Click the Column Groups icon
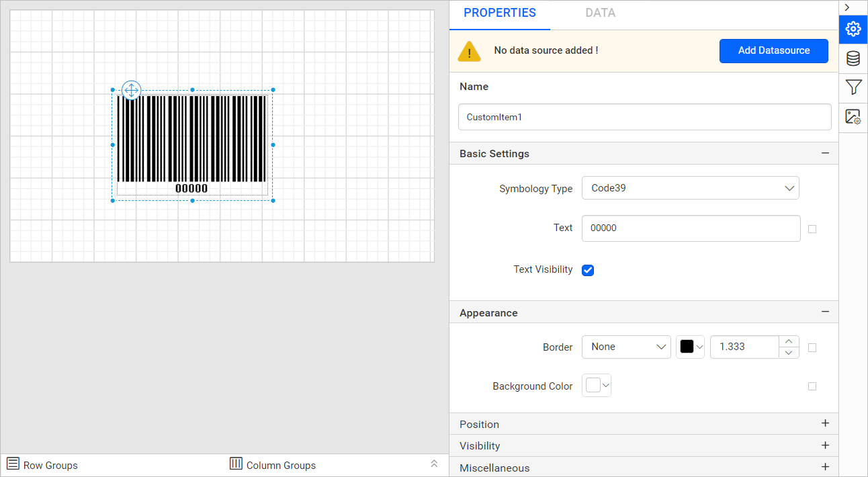The height and width of the screenshot is (477, 868). pyautogui.click(x=236, y=464)
